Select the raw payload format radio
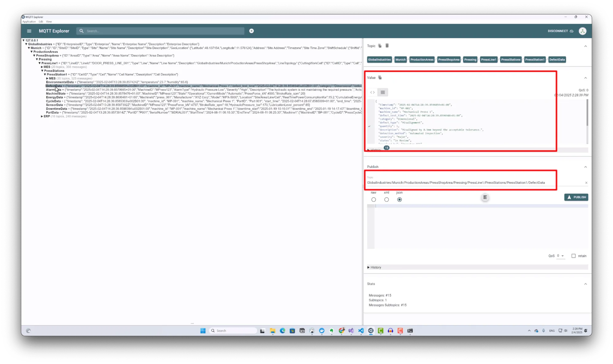 [374, 200]
